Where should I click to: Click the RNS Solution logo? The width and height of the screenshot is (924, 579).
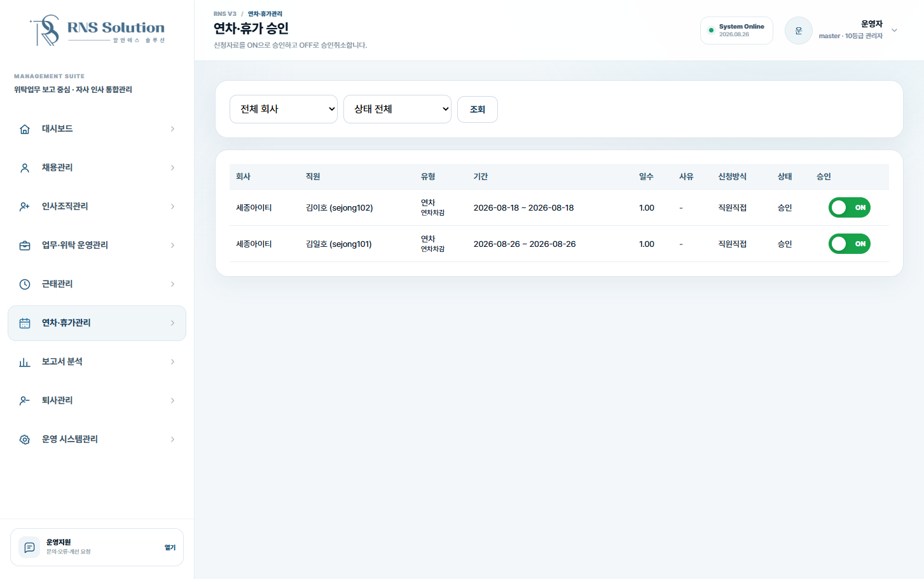pyautogui.click(x=97, y=30)
